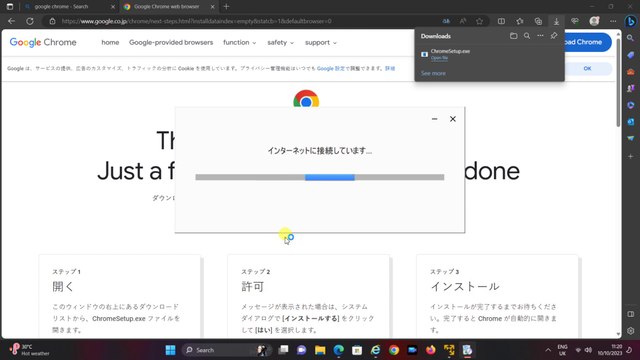Toggle the Downloads toolbar button

pyautogui.click(x=556, y=21)
